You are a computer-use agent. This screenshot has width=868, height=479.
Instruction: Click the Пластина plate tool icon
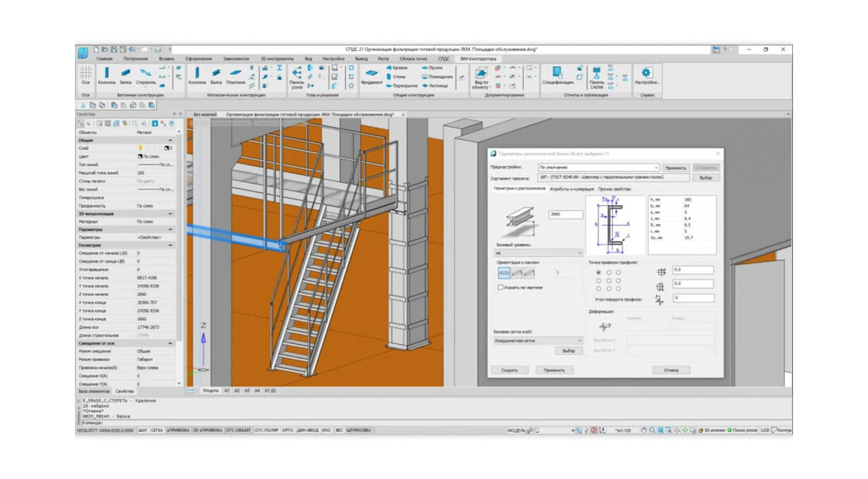[x=235, y=75]
